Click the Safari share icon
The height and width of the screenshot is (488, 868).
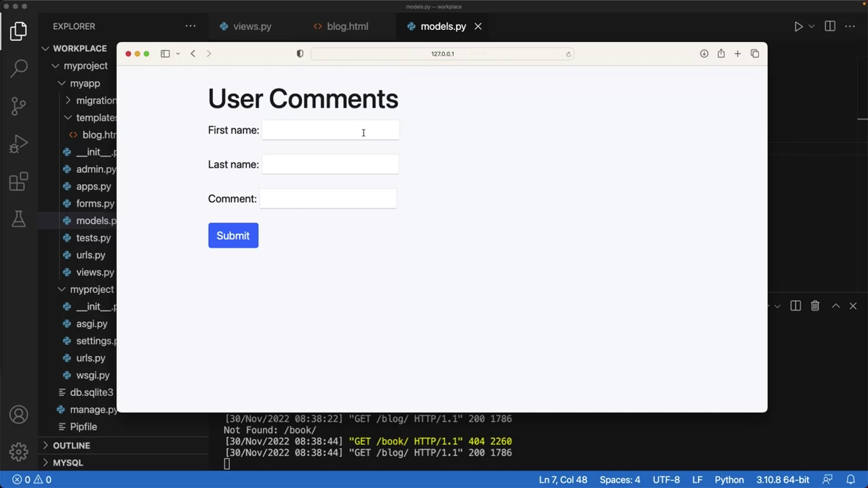tap(721, 54)
